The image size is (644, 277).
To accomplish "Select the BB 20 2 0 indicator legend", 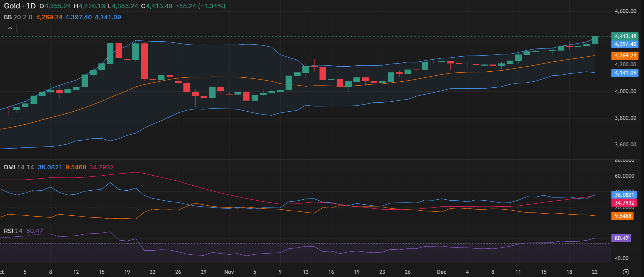I will coord(18,17).
